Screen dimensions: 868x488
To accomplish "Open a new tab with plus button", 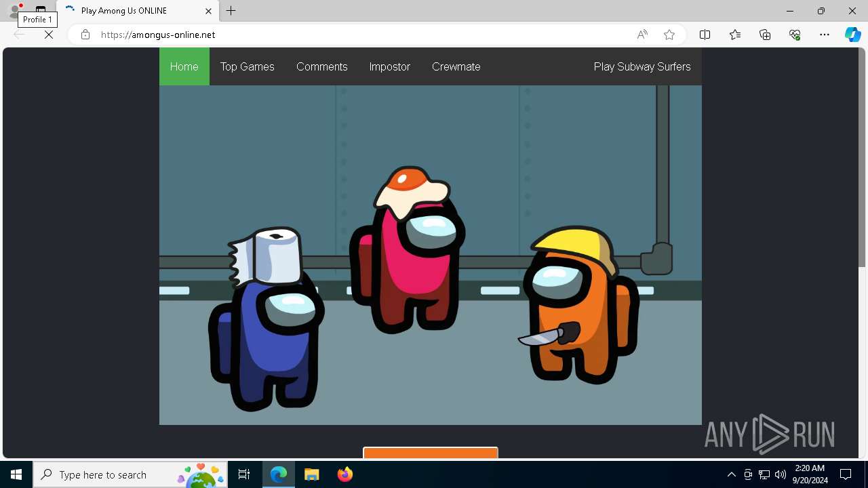I will (x=231, y=11).
